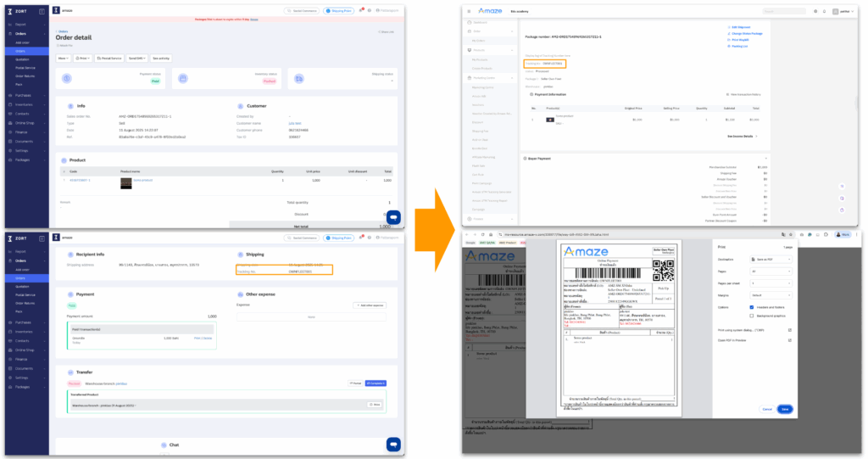Click the product thumbnail image
Screen dimensions: 868x459
[x=126, y=181]
